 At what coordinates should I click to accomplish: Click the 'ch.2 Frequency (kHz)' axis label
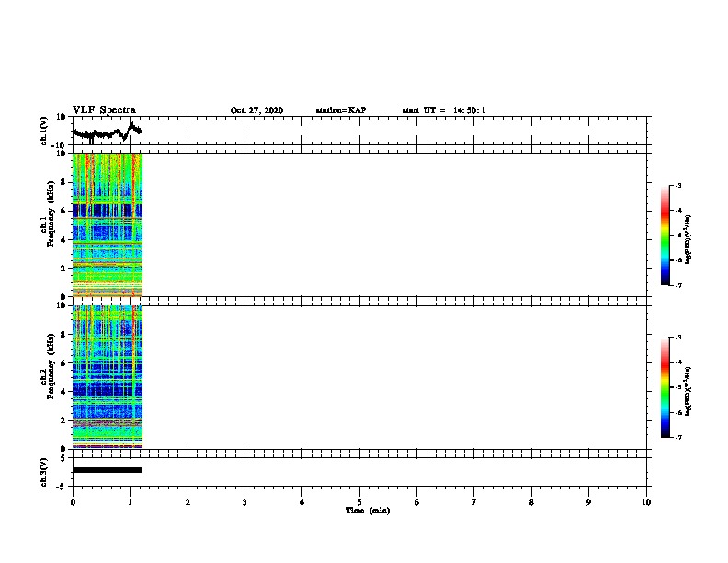pyautogui.click(x=48, y=366)
